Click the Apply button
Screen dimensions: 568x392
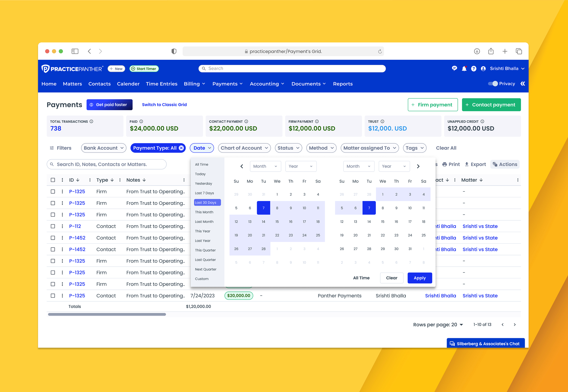[419, 278]
